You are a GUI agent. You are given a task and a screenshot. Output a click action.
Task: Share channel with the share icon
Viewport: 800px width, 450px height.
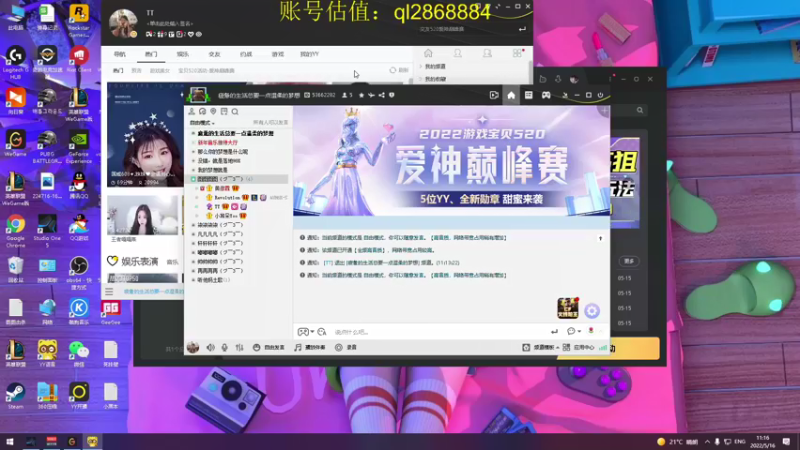(x=382, y=95)
